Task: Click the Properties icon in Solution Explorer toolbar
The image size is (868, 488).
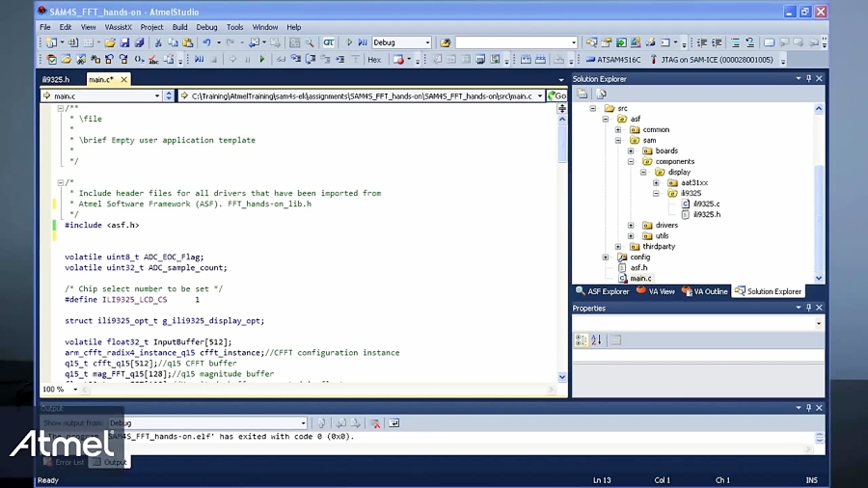Action: click(583, 95)
